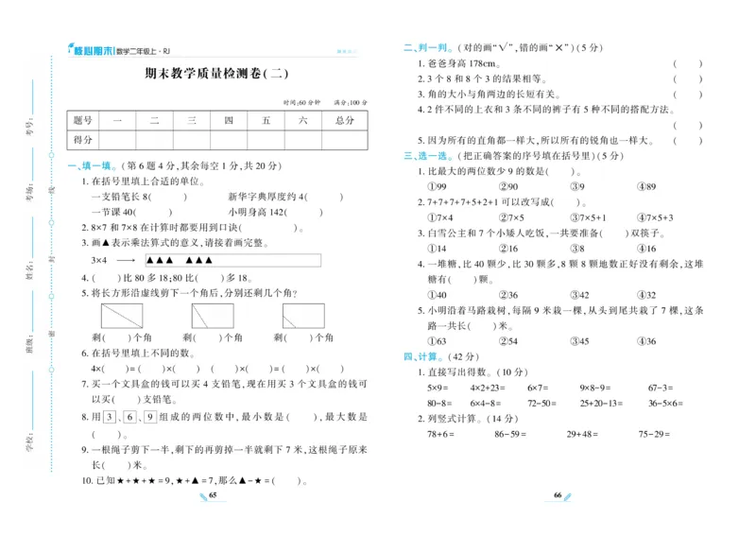This screenshot has height=553, width=756.
Task: Select the number tile 9 in question 8
Action: click(151, 416)
